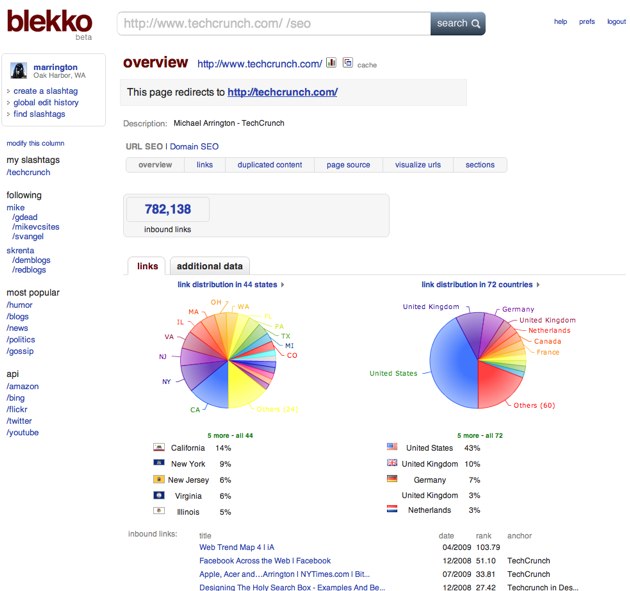The width and height of the screenshot is (630, 591).
Task: Switch to Domain SEO
Action: coord(194,146)
